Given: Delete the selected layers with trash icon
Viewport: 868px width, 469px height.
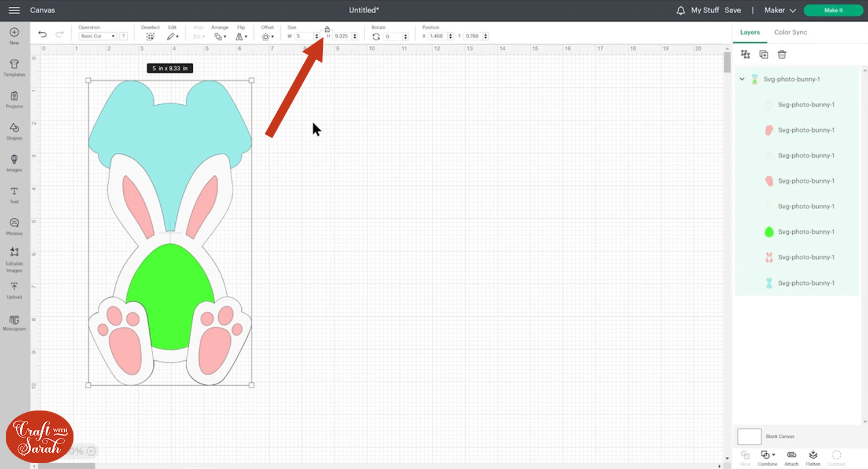Looking at the screenshot, I should 782,54.
